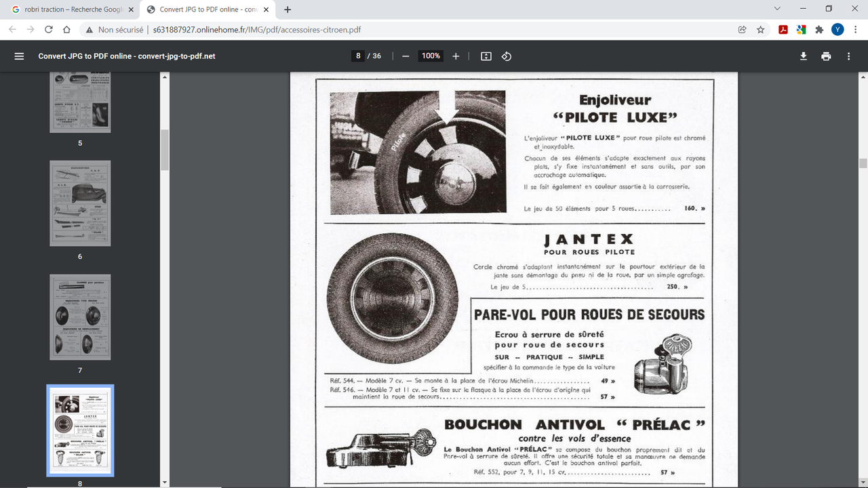Toggle the PDF sidebar menu icon

tap(19, 56)
